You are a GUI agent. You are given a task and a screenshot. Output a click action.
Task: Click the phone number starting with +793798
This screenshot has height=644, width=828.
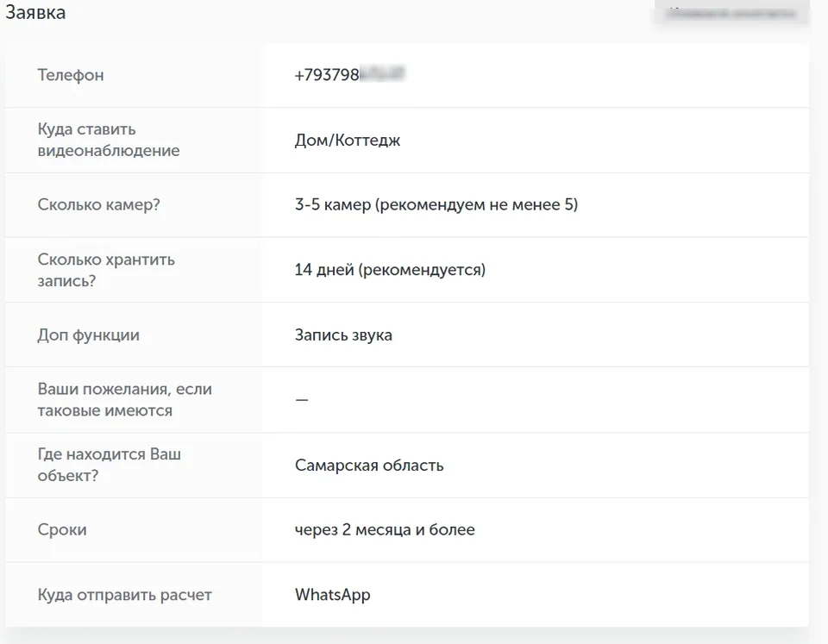coord(349,74)
